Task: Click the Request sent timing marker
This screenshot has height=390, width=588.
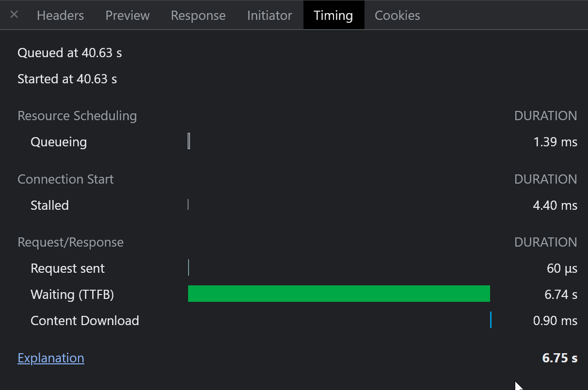Action: click(188, 268)
